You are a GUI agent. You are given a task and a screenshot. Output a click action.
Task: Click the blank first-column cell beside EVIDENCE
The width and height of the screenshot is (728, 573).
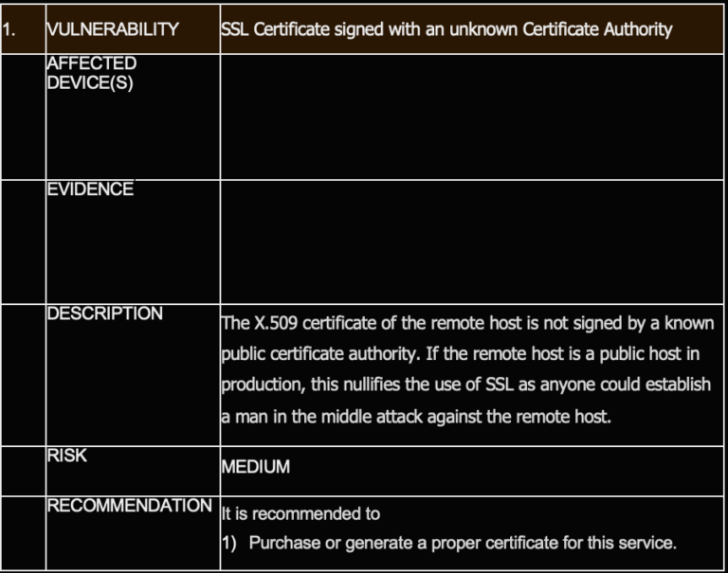[x=23, y=241]
